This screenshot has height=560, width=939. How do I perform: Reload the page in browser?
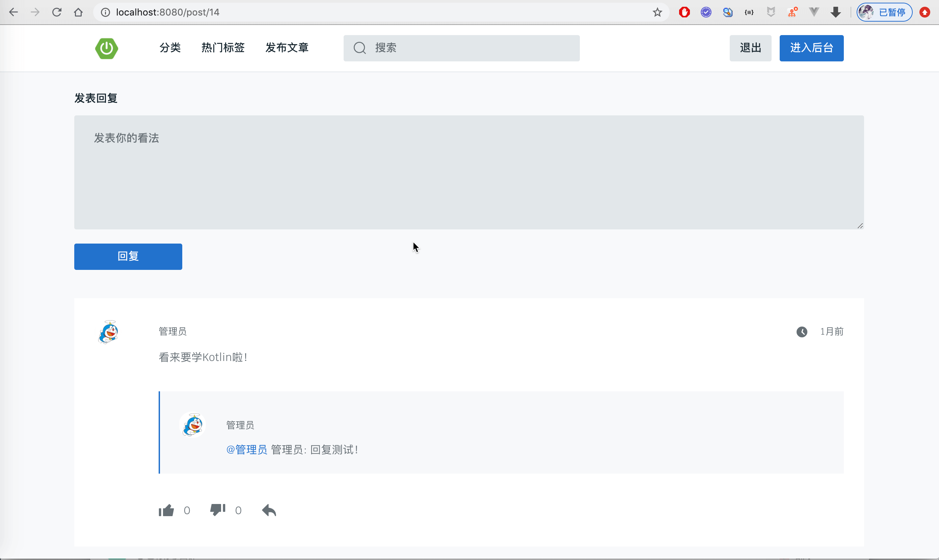[x=57, y=12]
